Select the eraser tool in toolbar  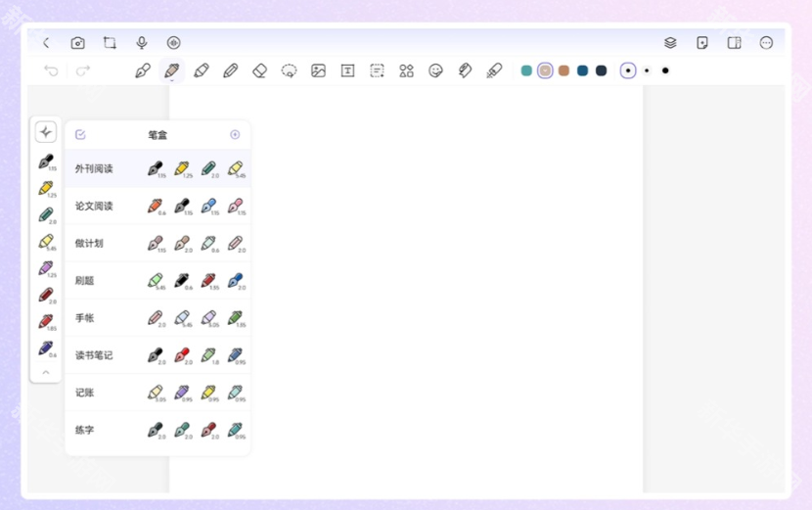259,70
